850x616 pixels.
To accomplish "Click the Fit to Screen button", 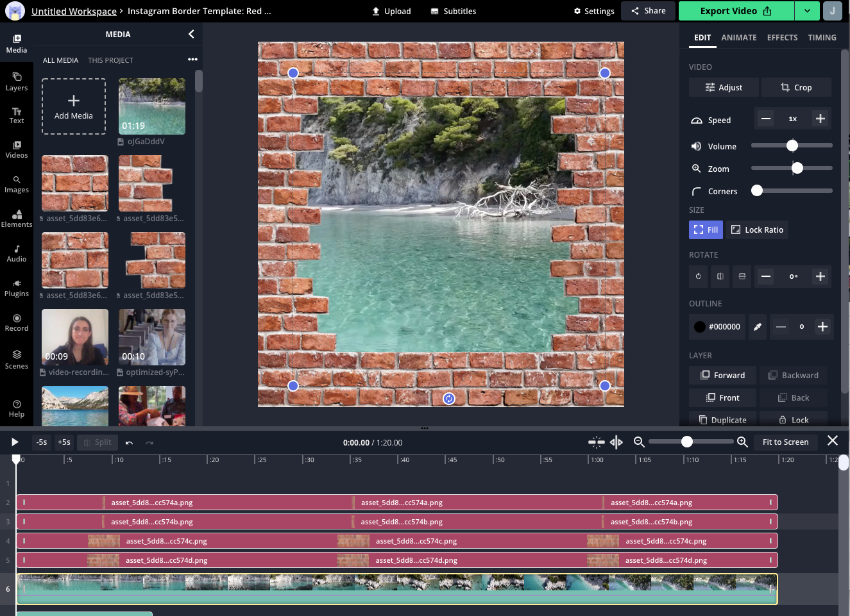I will point(785,442).
